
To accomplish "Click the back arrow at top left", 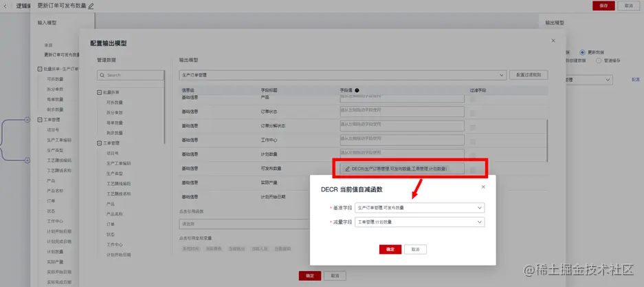I will click(x=5, y=6).
